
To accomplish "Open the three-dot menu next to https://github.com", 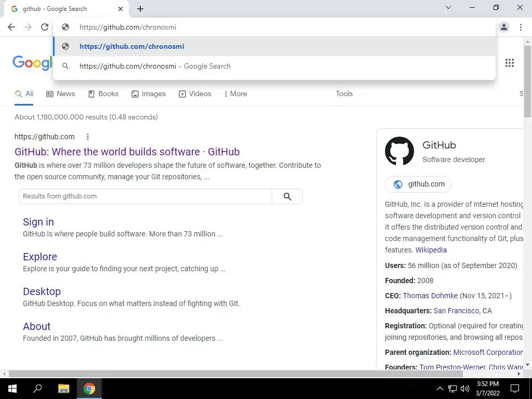I will click(87, 137).
